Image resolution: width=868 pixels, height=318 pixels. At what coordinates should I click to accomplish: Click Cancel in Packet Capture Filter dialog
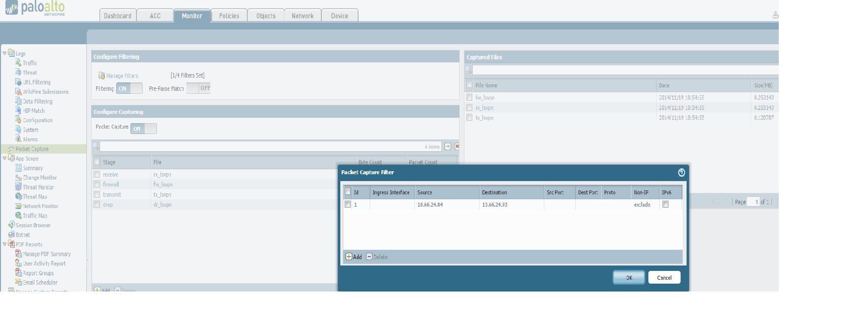664,278
